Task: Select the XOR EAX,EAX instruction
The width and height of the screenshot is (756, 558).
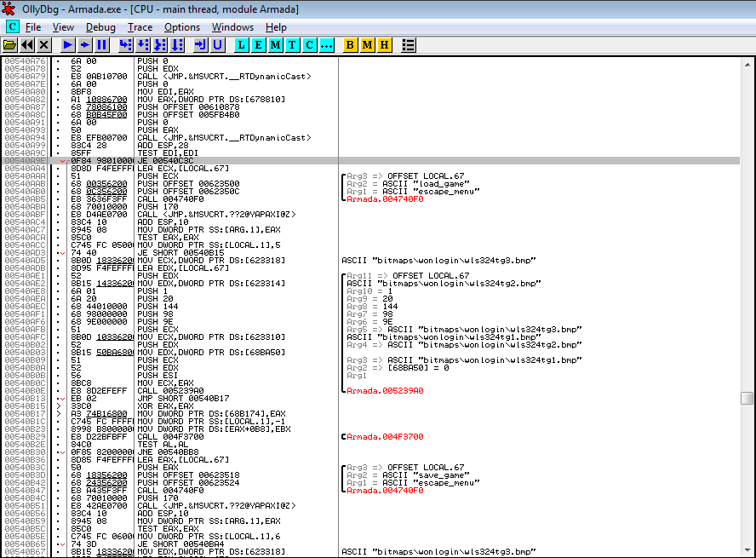Action: 165,406
